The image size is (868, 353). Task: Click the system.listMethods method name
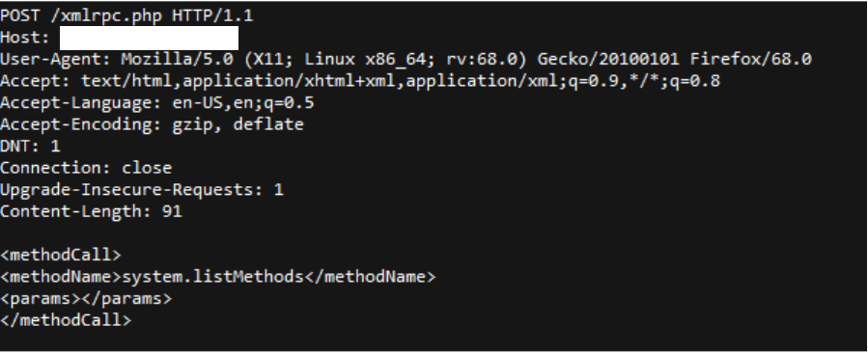pyautogui.click(x=212, y=277)
